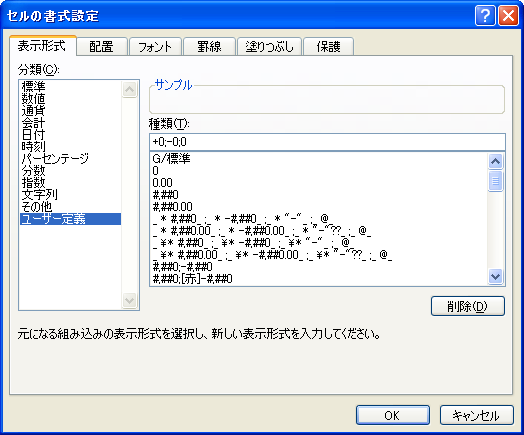Confirm with the OK button
Screen dimensions: 524x435
(x=393, y=415)
